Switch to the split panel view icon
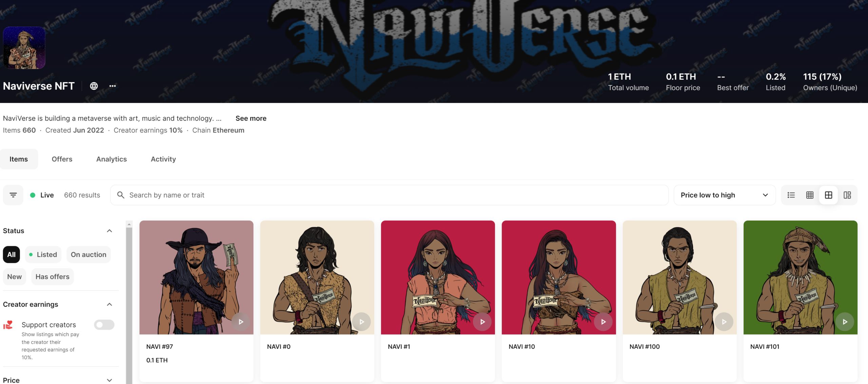Screen dimensions: 868x384 point(847,195)
